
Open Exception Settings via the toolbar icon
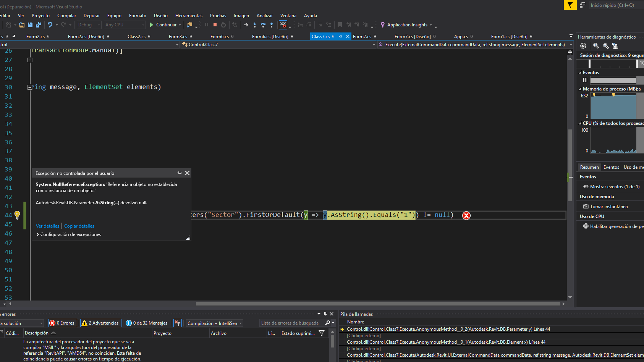tap(283, 25)
